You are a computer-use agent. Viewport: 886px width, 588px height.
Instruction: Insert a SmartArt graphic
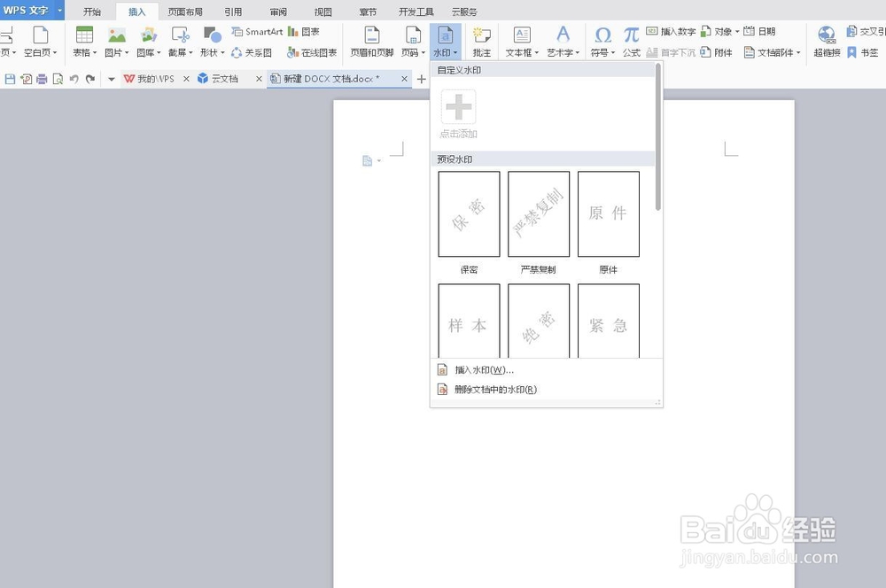coord(257,32)
